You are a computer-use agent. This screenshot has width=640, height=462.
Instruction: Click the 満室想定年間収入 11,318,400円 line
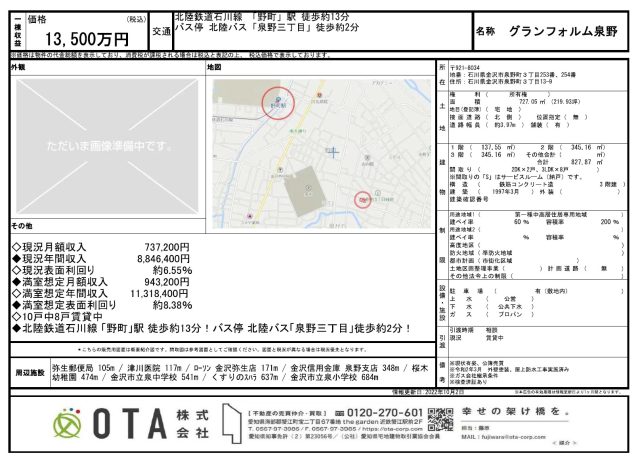(100, 293)
